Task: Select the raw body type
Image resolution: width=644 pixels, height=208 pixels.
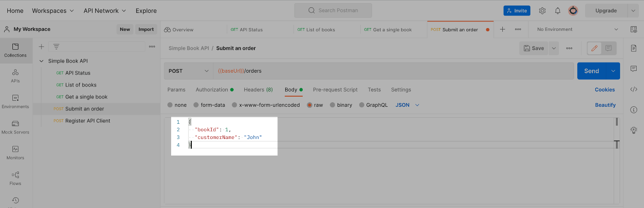Action: pyautogui.click(x=315, y=105)
